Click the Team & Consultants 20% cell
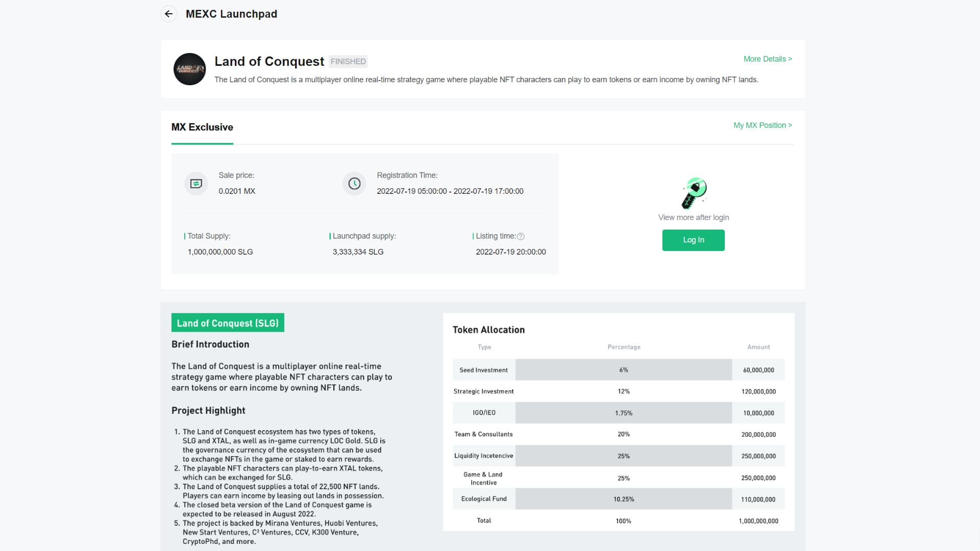Image resolution: width=980 pixels, height=551 pixels. click(624, 435)
